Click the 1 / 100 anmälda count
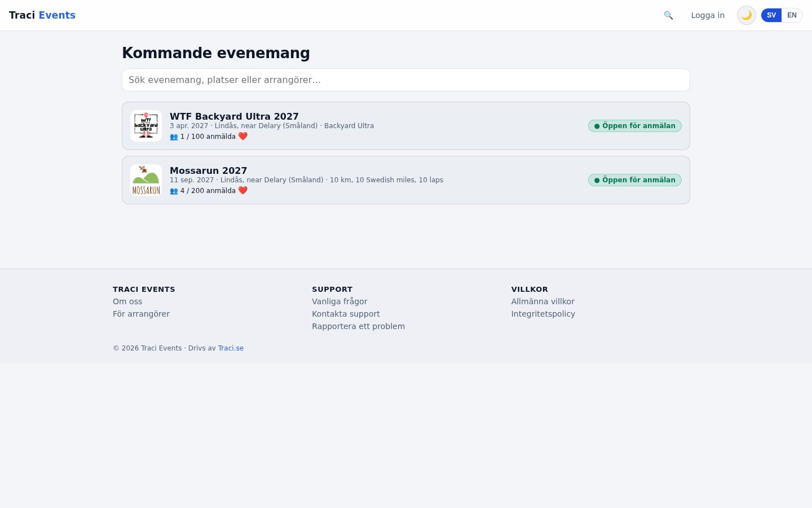The width and height of the screenshot is (812, 508). 208,137
